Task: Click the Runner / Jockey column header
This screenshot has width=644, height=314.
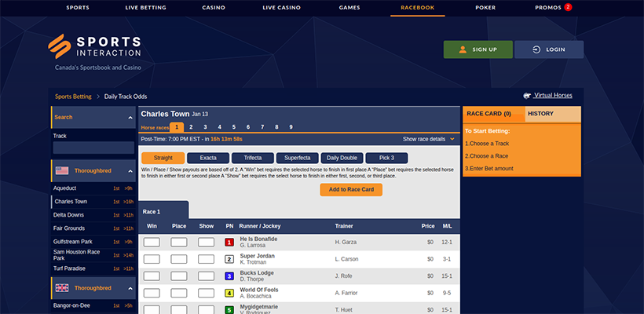Action: coord(260,226)
